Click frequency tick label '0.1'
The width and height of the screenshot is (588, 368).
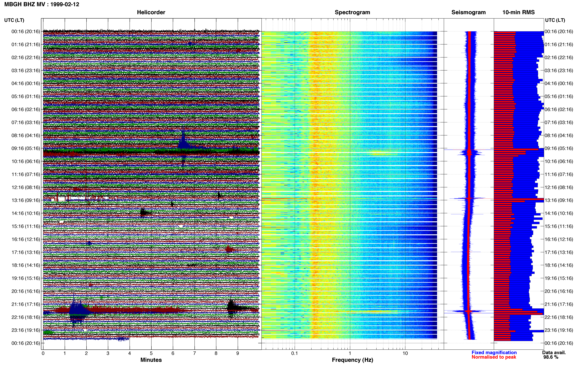[295, 353]
